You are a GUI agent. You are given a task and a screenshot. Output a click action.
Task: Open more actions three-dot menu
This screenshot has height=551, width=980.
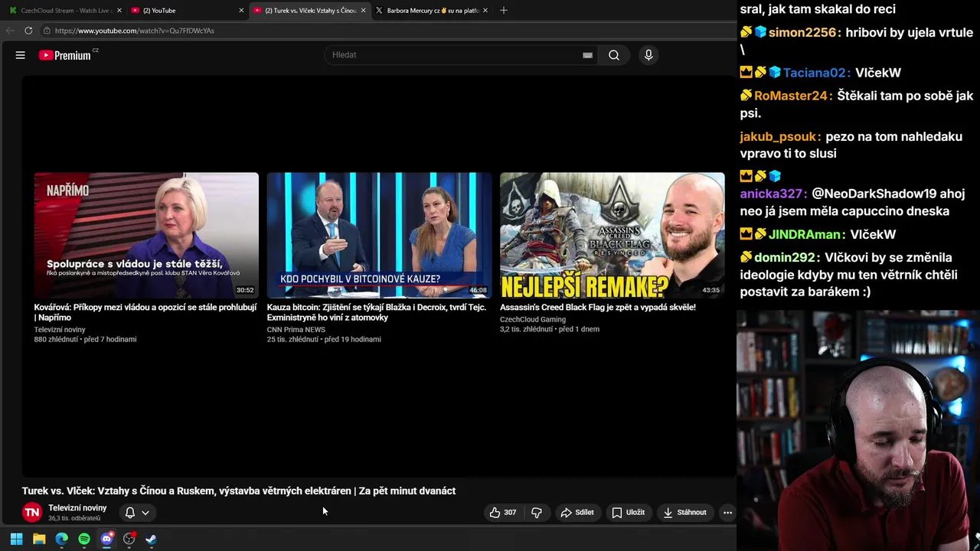click(x=728, y=513)
